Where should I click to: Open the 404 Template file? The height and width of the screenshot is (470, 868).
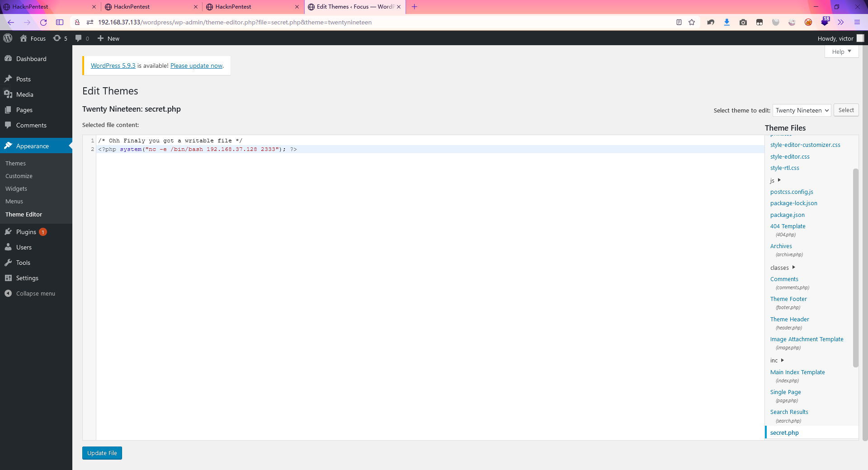click(x=788, y=226)
